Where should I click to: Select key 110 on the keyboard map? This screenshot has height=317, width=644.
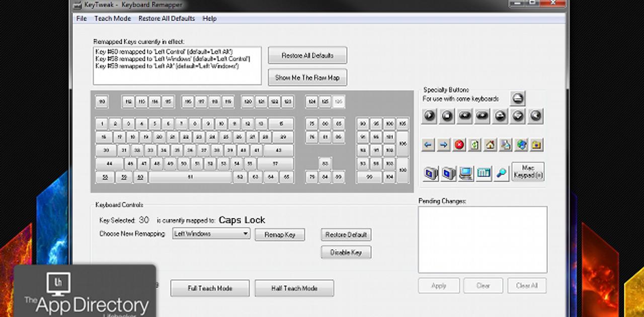(x=102, y=102)
